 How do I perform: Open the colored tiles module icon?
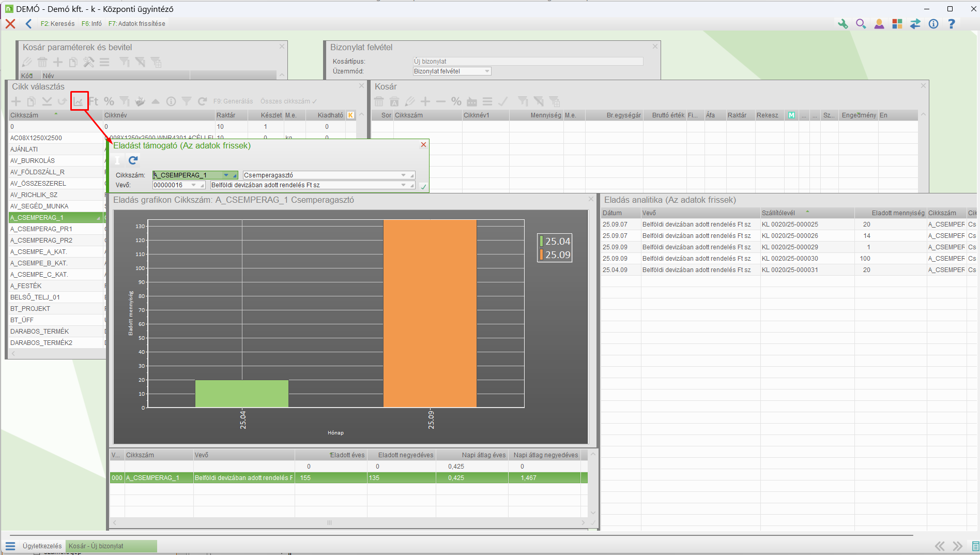pos(897,24)
